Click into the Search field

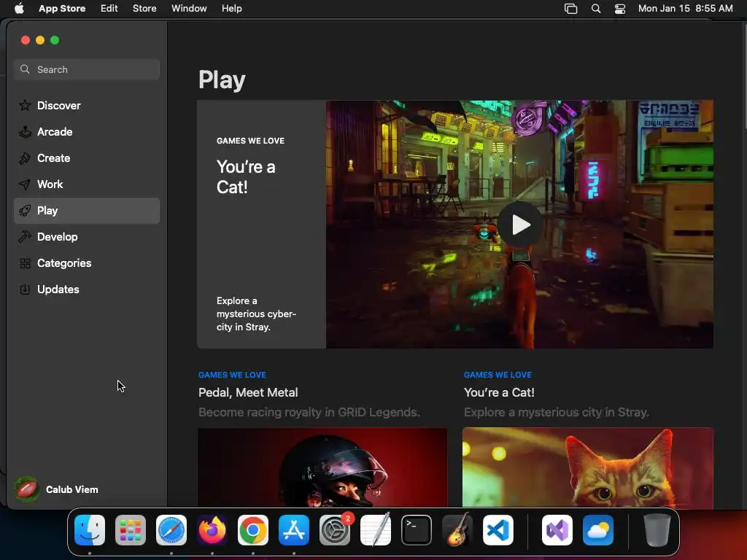pyautogui.click(x=87, y=69)
